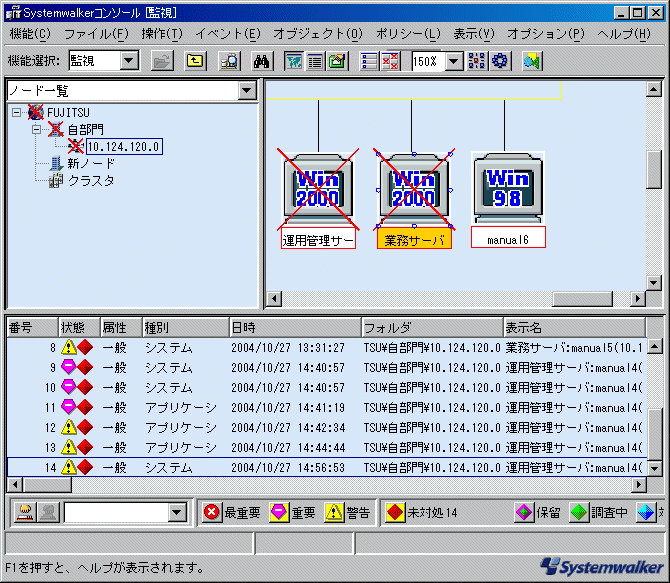Click the binoculars find icon
670x583 pixels.
pos(262,61)
